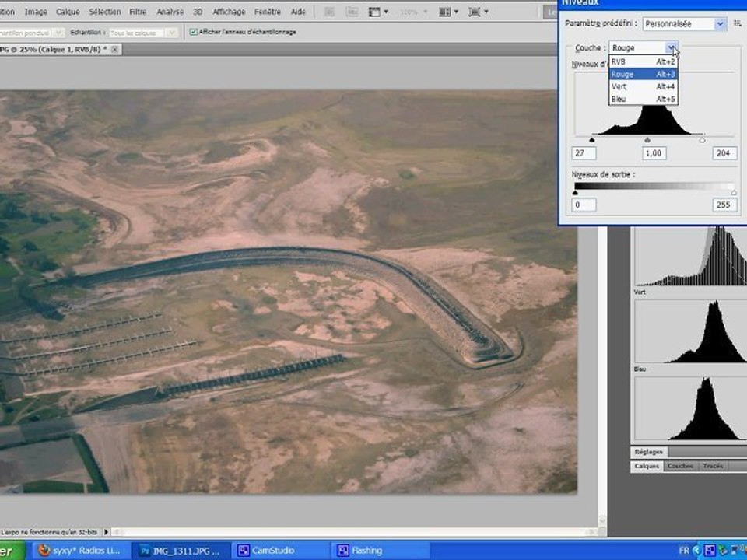Switch to the Calques panel tab

(x=647, y=466)
